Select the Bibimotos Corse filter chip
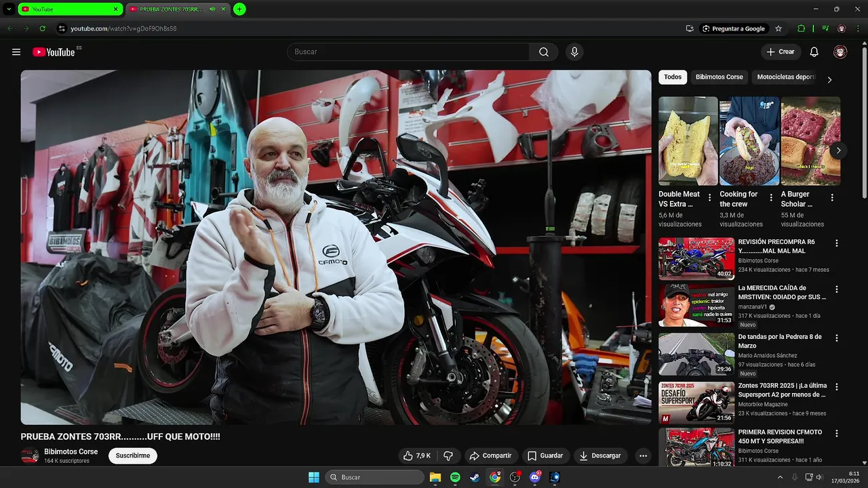This screenshot has width=868, height=488. [719, 77]
